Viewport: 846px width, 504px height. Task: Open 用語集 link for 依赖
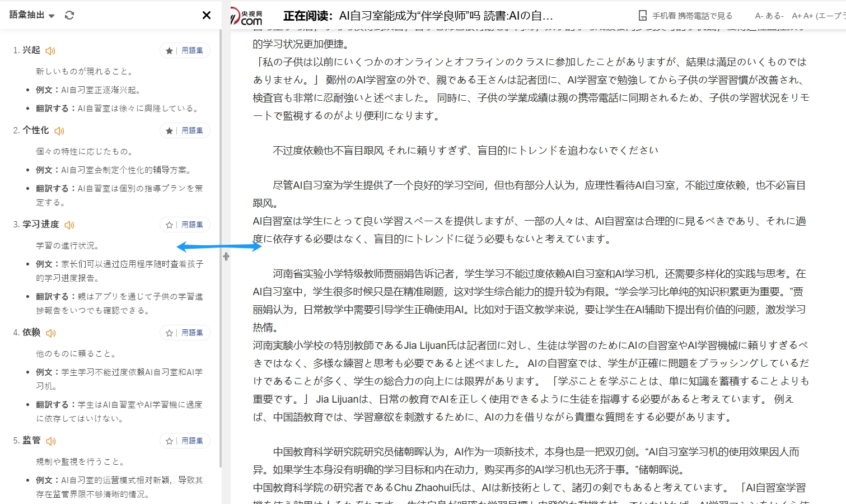coord(192,333)
